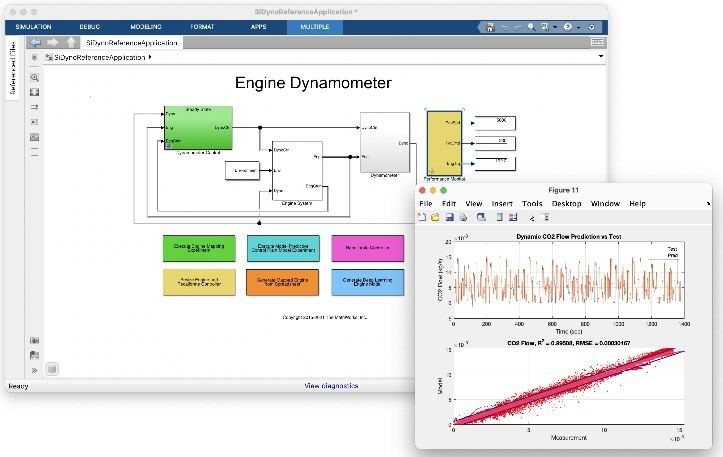The image size is (723, 457).
Task: Click the Insert Legend icon in Figure 11
Action: pos(513,217)
